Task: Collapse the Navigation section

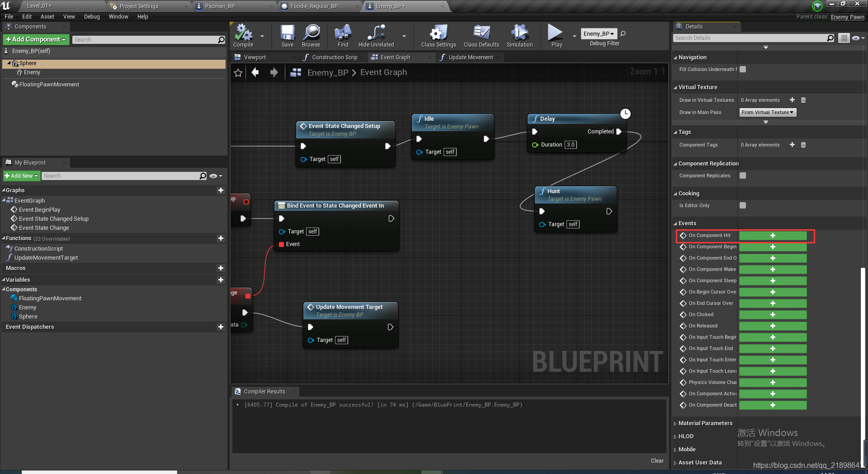Action: click(x=675, y=57)
